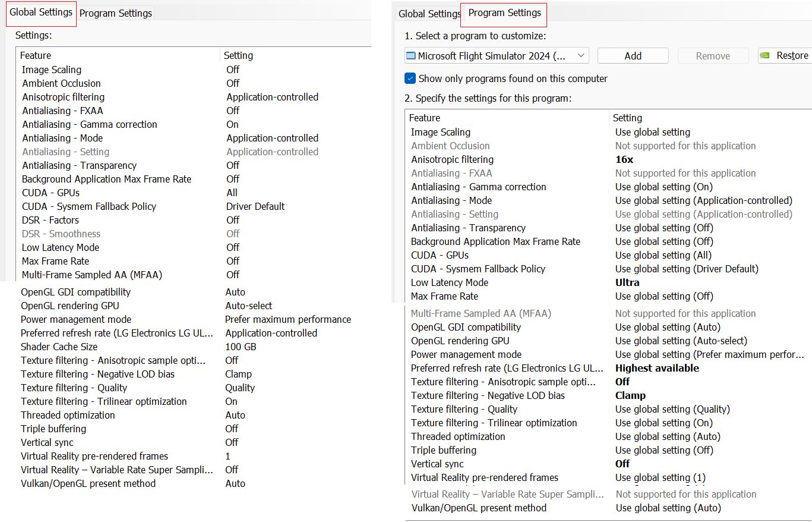The height and width of the screenshot is (522, 812).
Task: Select the Ultra Low Latency Mode value
Action: (x=627, y=282)
